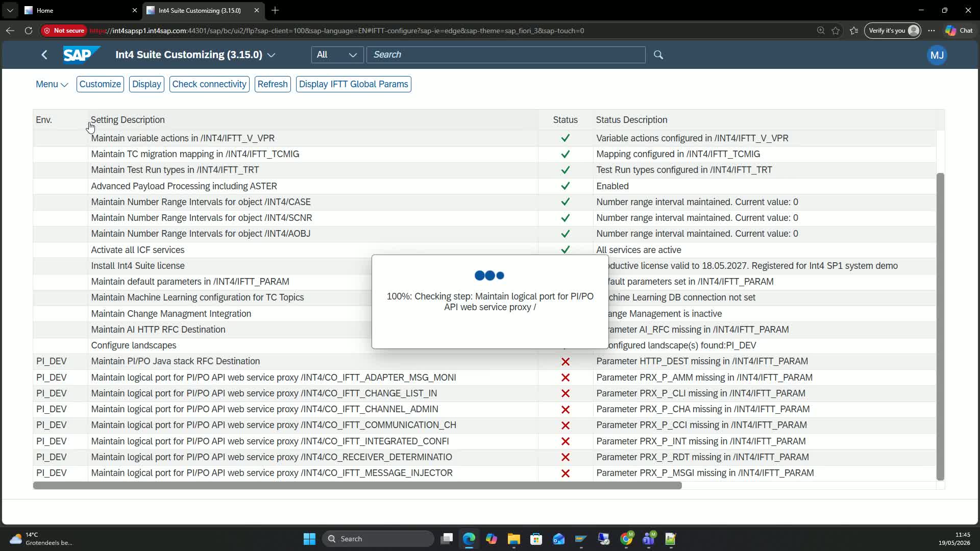Click the SAP Search input field
Screen dimensions: 980x551
(x=506, y=55)
